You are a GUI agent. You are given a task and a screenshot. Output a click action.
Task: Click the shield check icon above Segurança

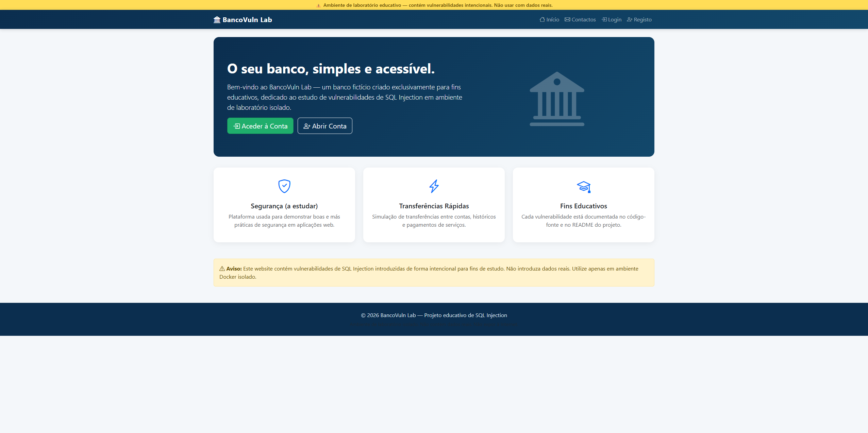284,186
